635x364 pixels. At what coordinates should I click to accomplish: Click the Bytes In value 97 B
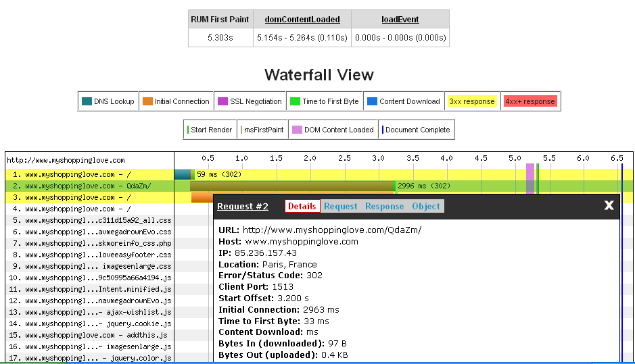tap(337, 344)
